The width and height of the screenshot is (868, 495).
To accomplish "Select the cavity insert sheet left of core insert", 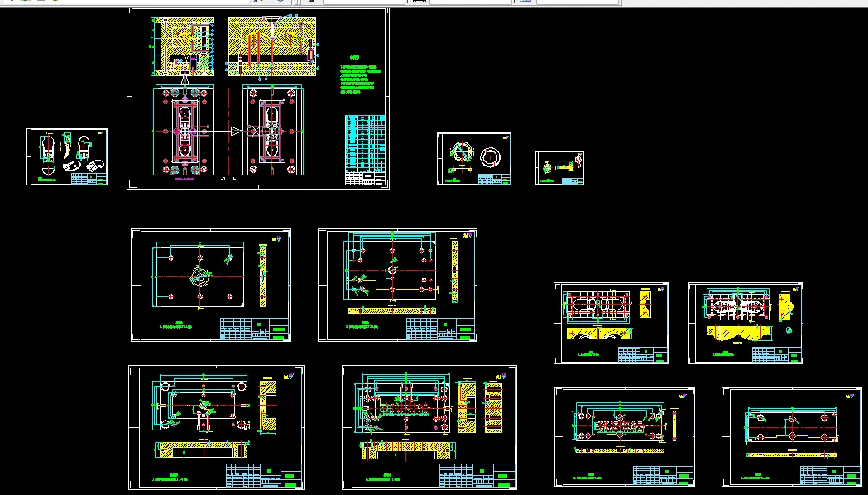I will [x=611, y=324].
